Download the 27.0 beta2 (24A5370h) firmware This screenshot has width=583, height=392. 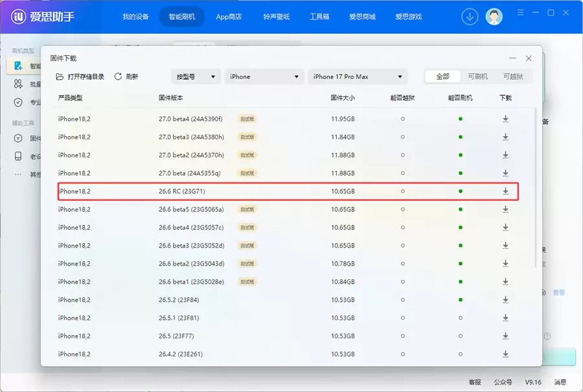click(x=505, y=155)
